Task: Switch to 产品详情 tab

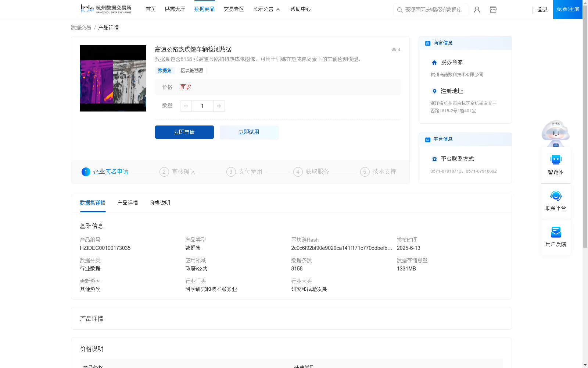Action: [128, 203]
